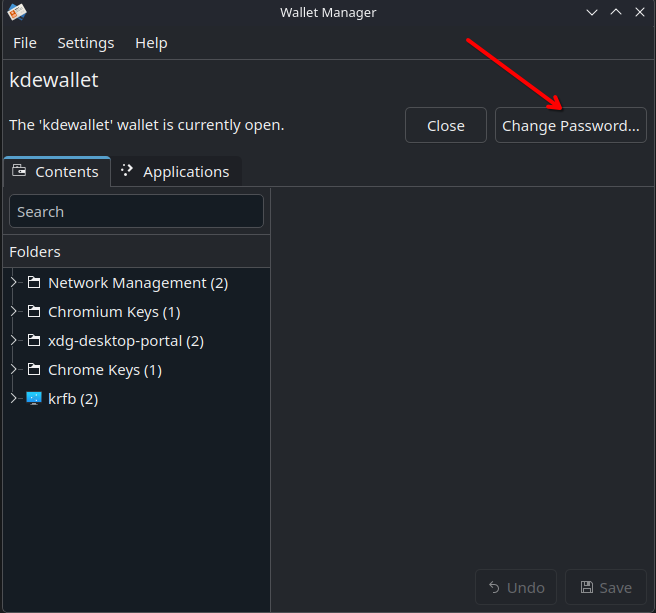Screen dimensions: 656x613
Task: Expand the krfb folder
Action: point(13,399)
